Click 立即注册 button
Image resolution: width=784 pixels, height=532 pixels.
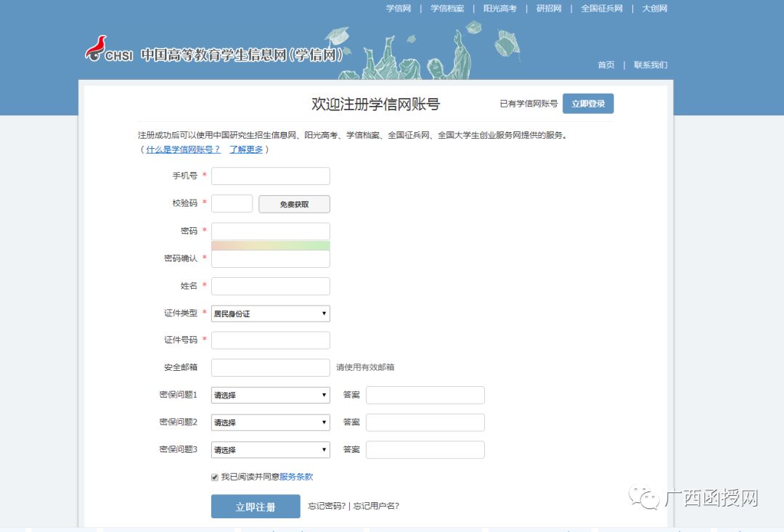tap(256, 507)
